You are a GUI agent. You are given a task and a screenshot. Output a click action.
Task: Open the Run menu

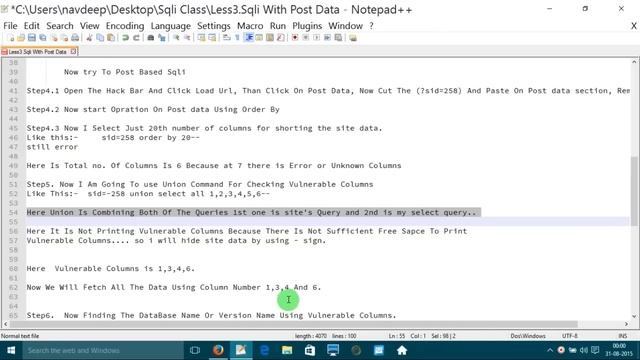point(278,26)
